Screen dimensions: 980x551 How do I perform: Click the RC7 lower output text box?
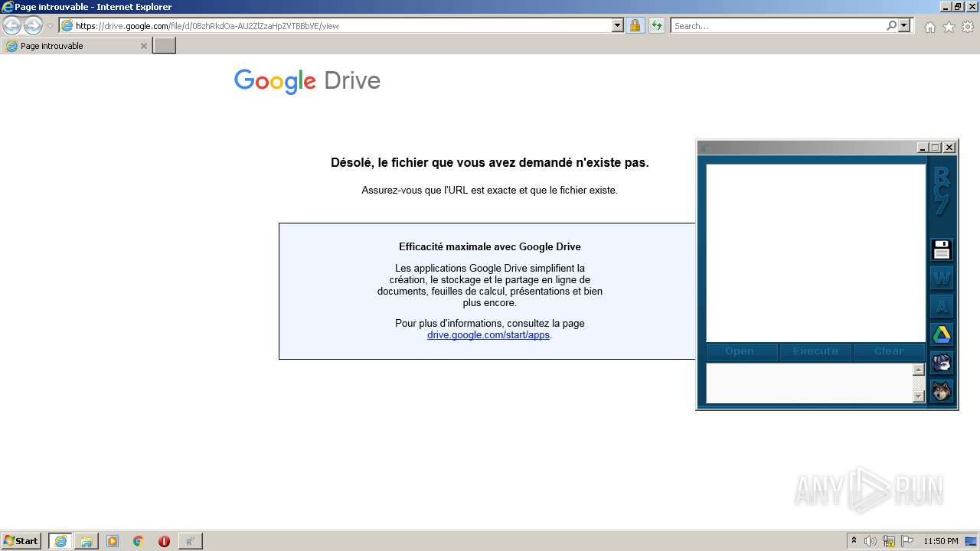809,383
